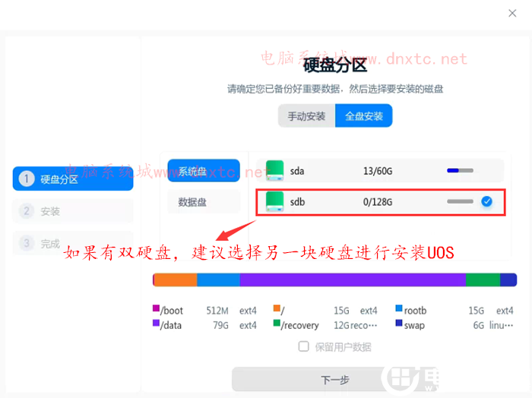Viewport: 532px width, 398px height.
Task: Click the 79G size of /data
Action: pyautogui.click(x=220, y=325)
